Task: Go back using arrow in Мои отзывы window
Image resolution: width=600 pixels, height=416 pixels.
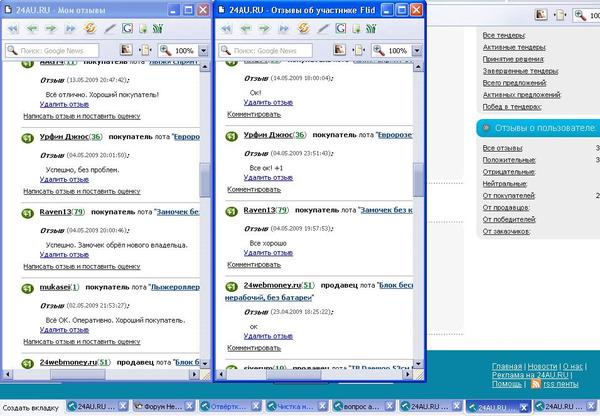Action: point(33,29)
